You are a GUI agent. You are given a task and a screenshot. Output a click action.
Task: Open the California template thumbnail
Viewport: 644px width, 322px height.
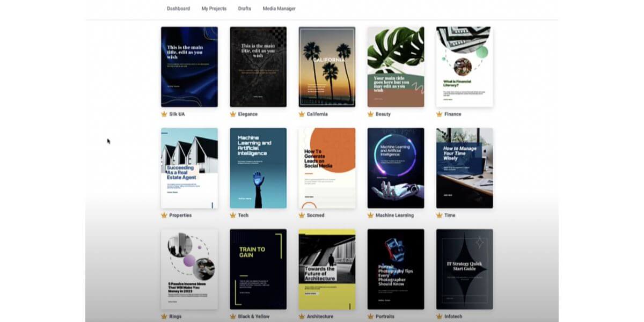pos(327,66)
